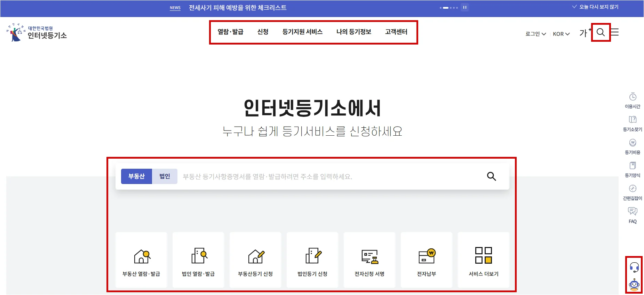Click 오늘 다시 보지 않기
The width and height of the screenshot is (644, 295).
tap(595, 7)
